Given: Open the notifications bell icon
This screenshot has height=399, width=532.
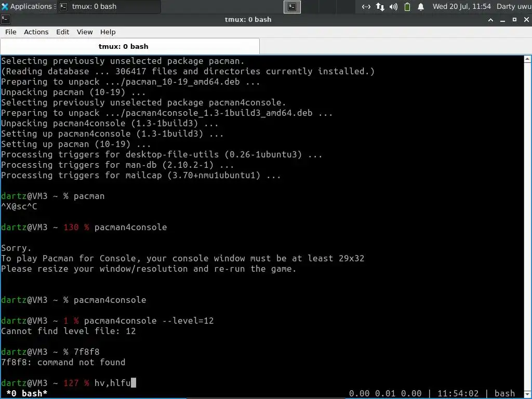Looking at the screenshot, I should [421, 7].
